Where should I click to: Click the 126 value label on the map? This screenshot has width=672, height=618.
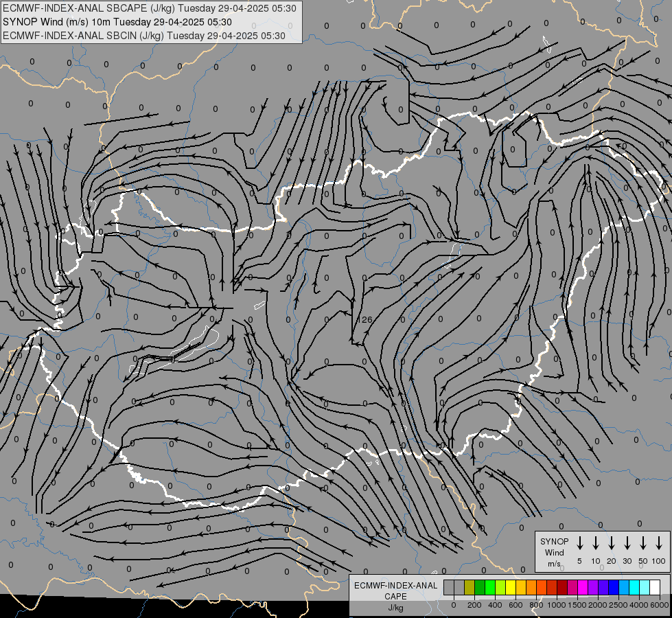[x=364, y=319]
